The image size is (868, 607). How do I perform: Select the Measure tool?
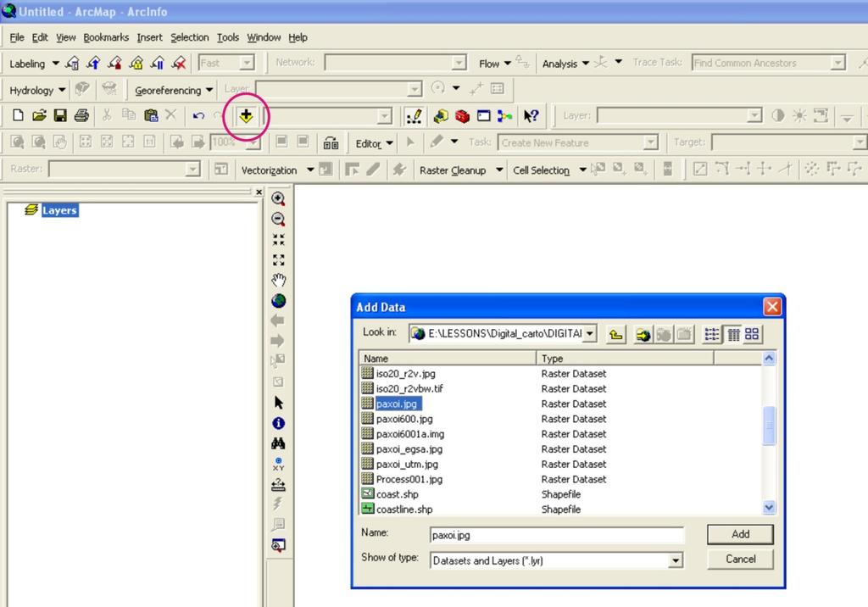coord(278,485)
